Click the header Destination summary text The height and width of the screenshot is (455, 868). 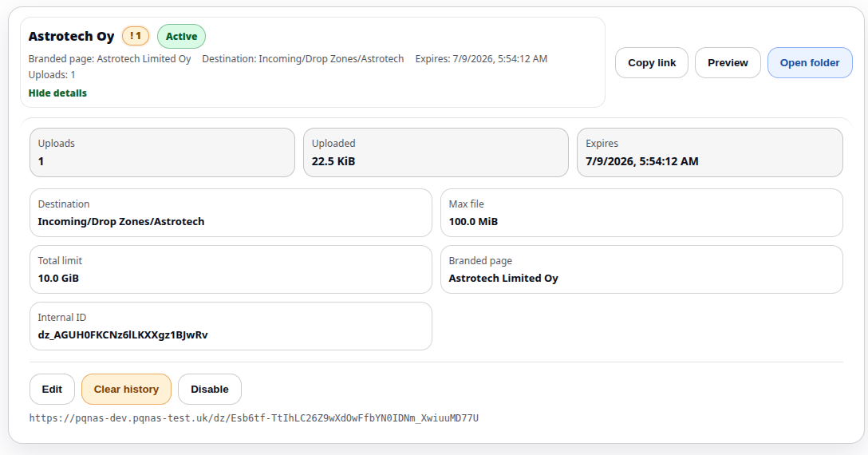click(303, 59)
